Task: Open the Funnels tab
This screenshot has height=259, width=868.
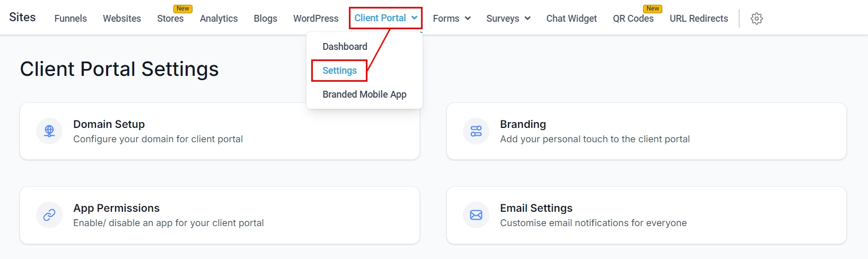Action: click(71, 19)
